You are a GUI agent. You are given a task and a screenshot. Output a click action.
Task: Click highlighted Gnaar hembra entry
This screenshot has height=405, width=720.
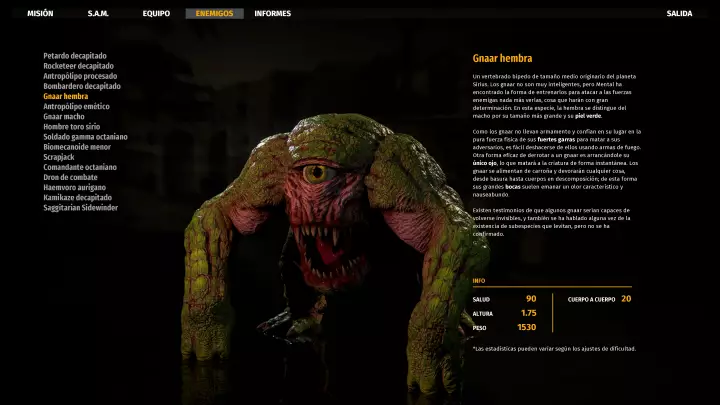pyautogui.click(x=66, y=96)
